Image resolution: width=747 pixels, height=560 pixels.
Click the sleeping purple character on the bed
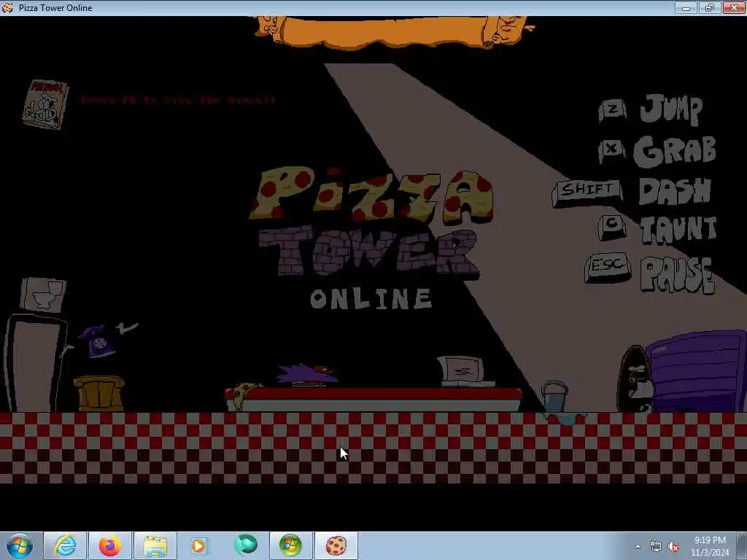coord(307,375)
